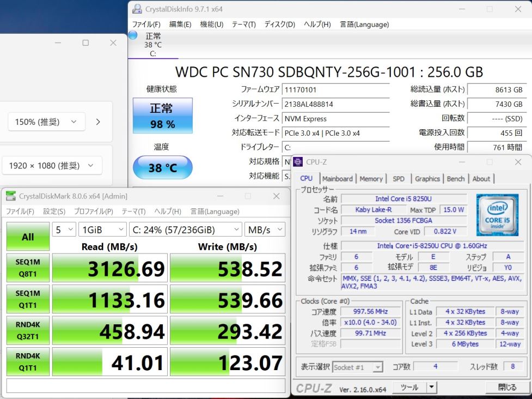Image resolution: width=532 pixels, height=399 pixels.
Task: Start the RND4K Q1T1 test
Action: [x=28, y=361]
